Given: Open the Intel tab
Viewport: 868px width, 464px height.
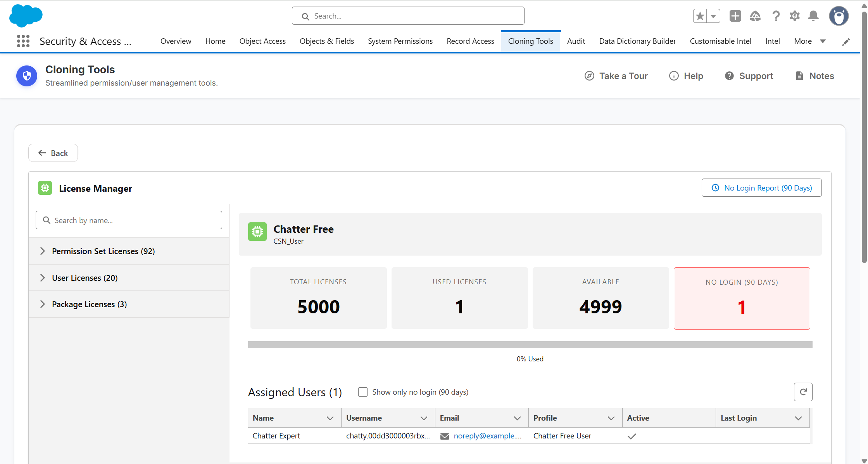Looking at the screenshot, I should pos(772,41).
